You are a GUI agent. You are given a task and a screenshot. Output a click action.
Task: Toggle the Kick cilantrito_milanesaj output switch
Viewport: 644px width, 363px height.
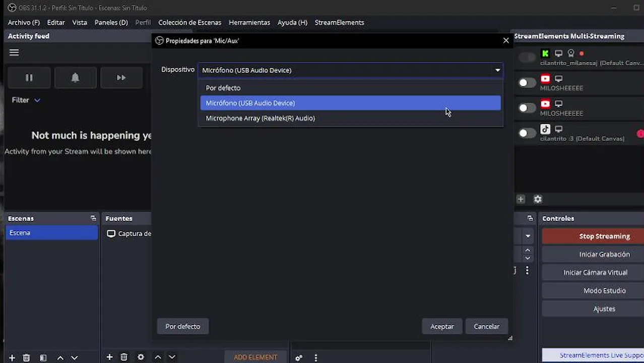(527, 57)
